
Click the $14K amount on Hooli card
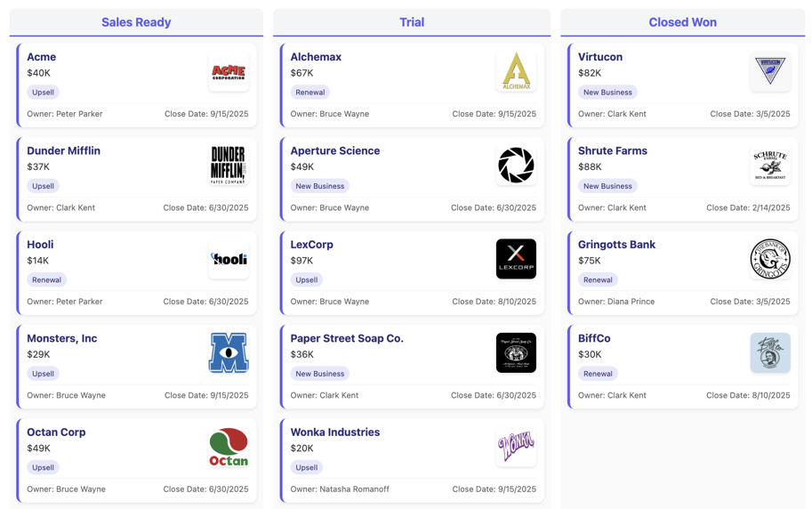tap(38, 261)
